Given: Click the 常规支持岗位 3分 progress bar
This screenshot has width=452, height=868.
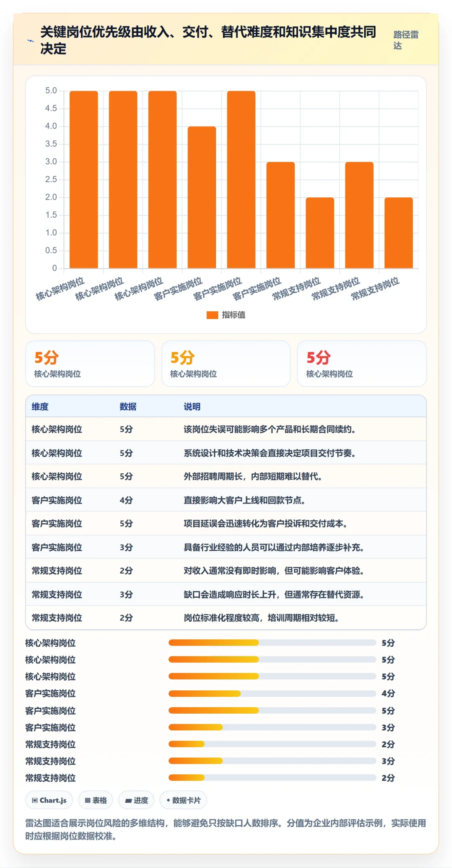Looking at the screenshot, I should [x=272, y=761].
